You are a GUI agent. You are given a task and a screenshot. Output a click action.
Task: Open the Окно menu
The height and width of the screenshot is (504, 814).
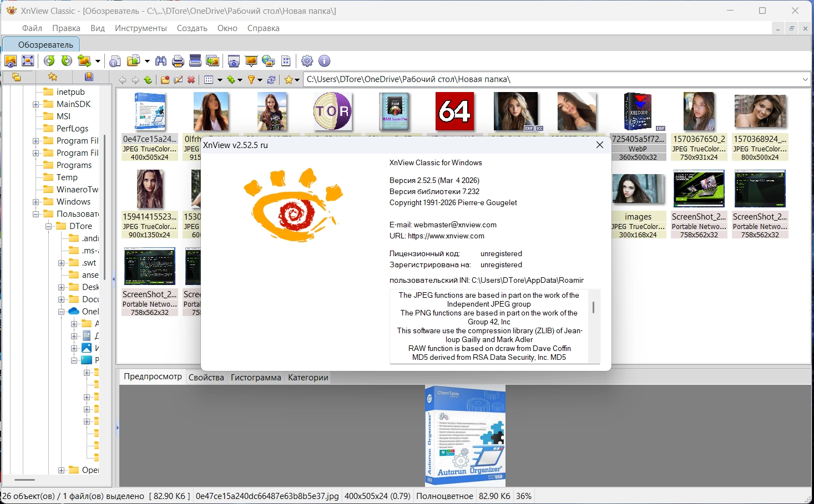coord(227,28)
